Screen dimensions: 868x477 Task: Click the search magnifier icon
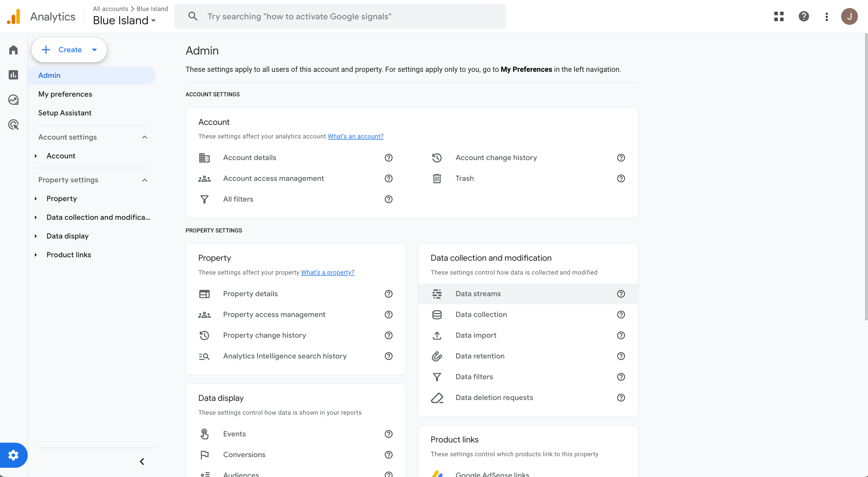pyautogui.click(x=193, y=16)
